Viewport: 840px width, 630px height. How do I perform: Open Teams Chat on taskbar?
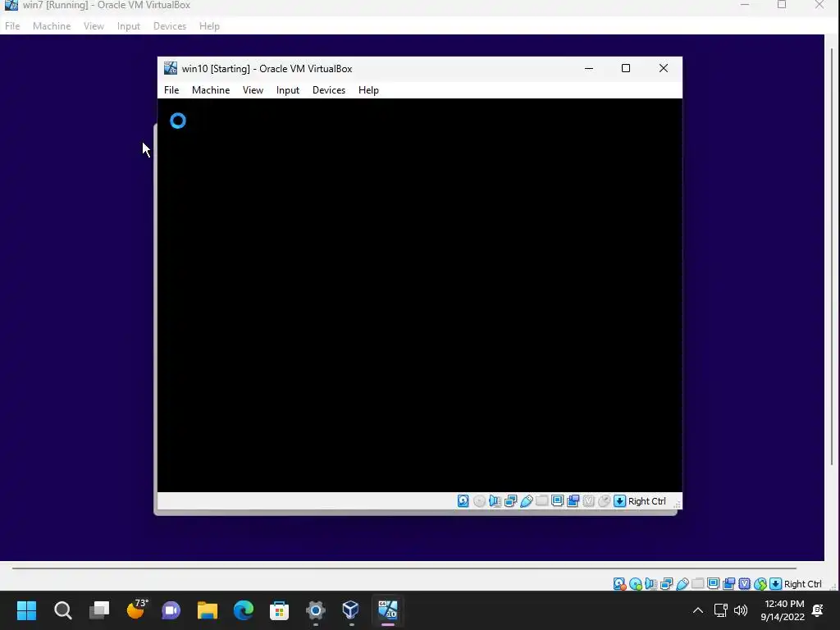point(171,610)
